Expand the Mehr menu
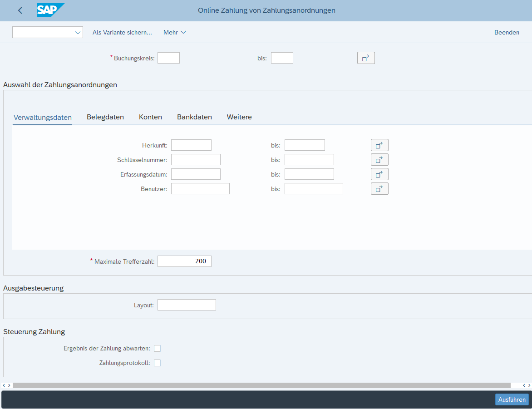 click(x=175, y=33)
